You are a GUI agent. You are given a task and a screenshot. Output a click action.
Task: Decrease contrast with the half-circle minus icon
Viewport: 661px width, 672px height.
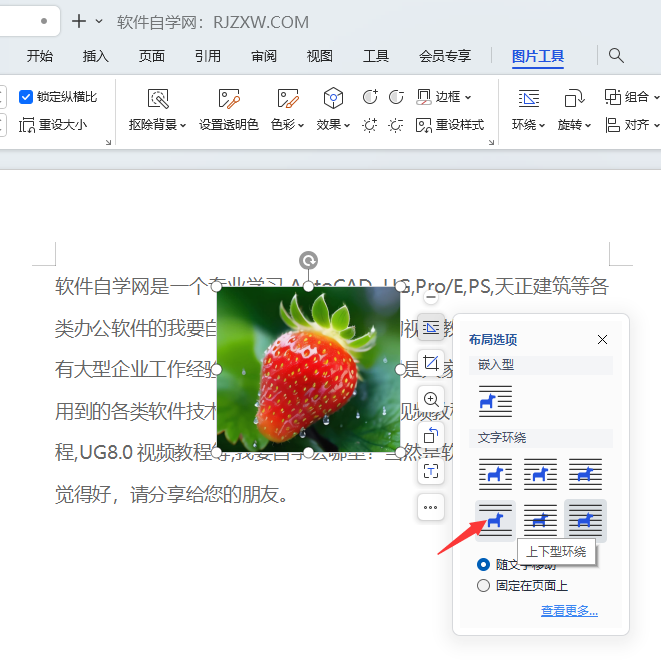click(x=396, y=97)
